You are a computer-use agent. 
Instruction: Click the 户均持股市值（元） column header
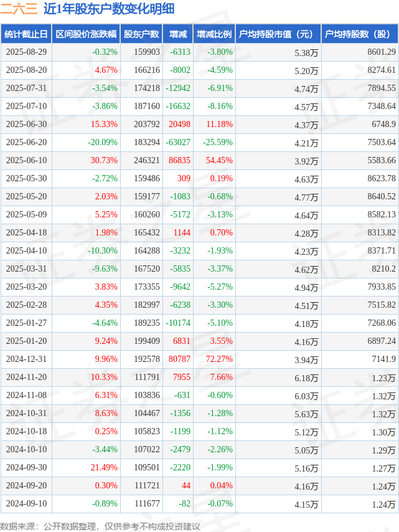[278, 34]
